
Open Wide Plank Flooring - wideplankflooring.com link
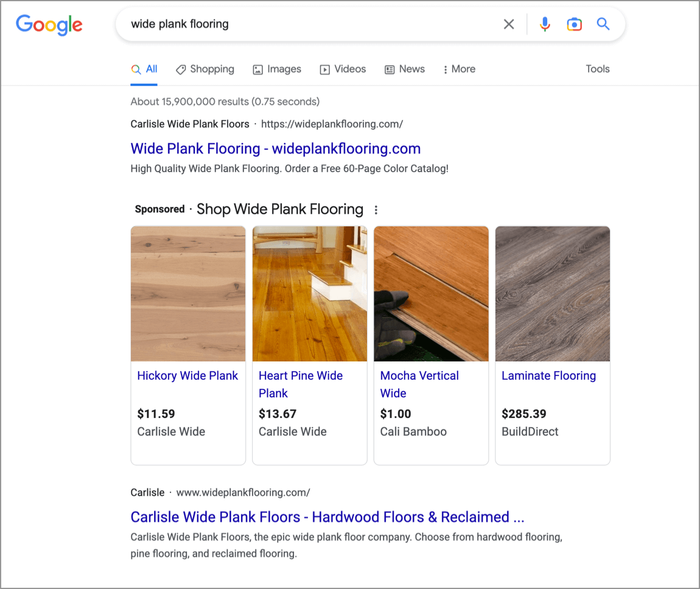[x=276, y=148]
